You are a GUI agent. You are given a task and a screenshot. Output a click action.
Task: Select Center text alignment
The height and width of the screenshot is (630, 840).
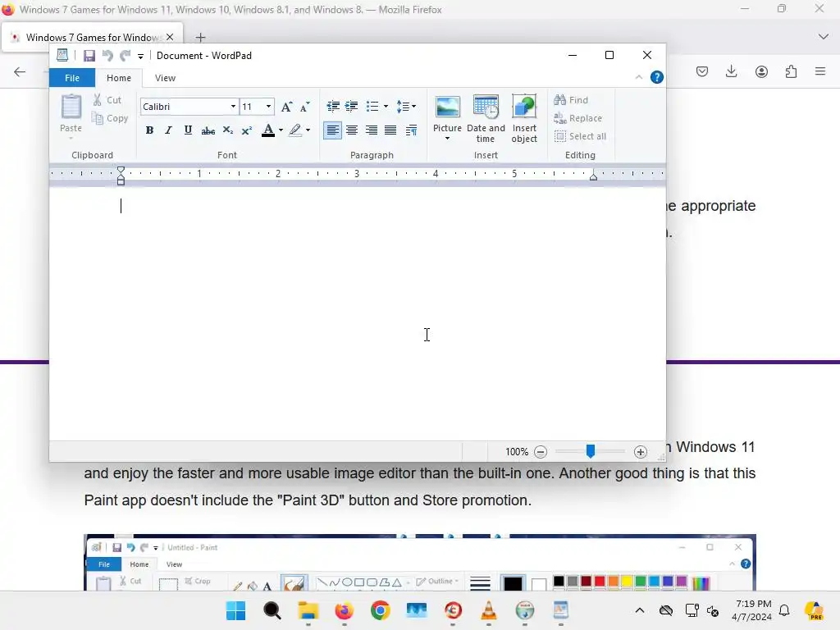tap(352, 130)
